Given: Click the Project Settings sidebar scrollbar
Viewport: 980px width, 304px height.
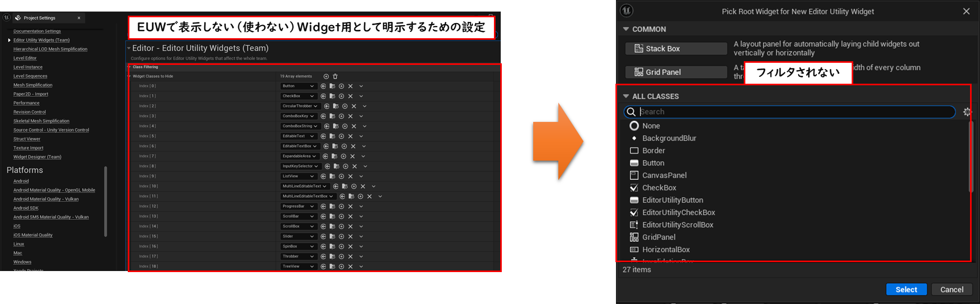Looking at the screenshot, I should pyautogui.click(x=106, y=201).
